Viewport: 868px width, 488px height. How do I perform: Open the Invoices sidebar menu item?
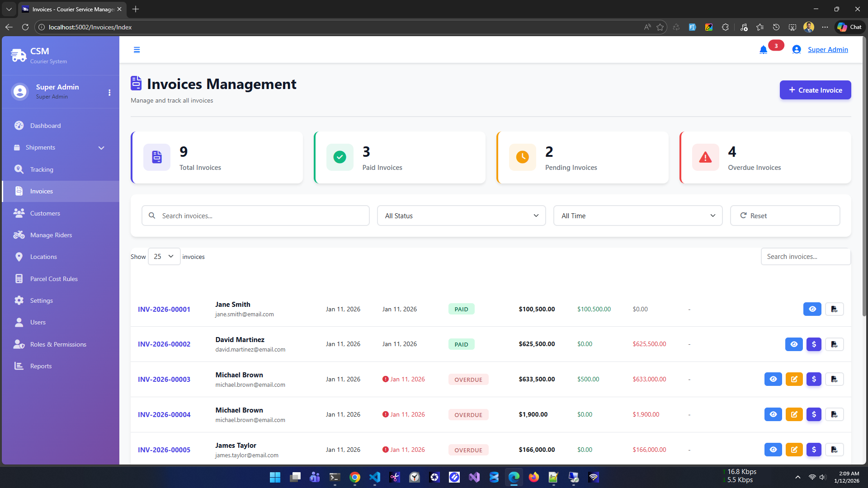point(42,191)
